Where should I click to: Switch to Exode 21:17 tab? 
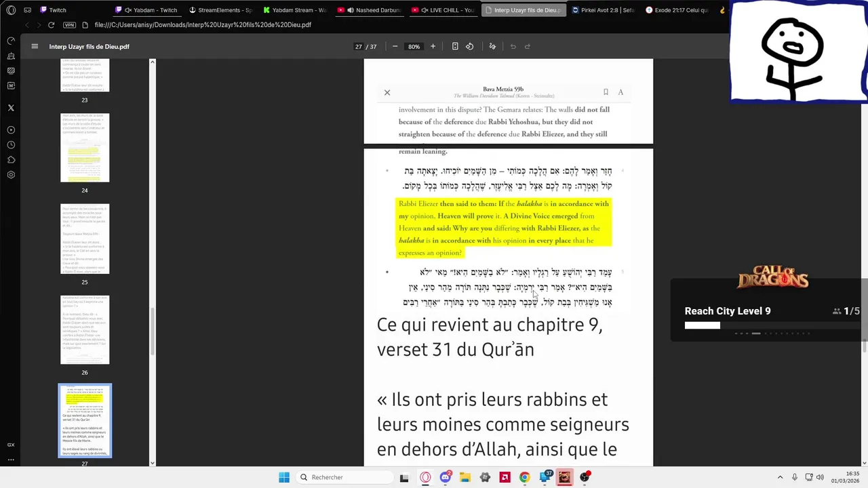[x=677, y=10]
